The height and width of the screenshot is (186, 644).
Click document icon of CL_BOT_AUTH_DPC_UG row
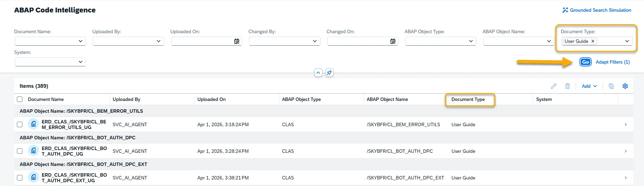coord(33,150)
